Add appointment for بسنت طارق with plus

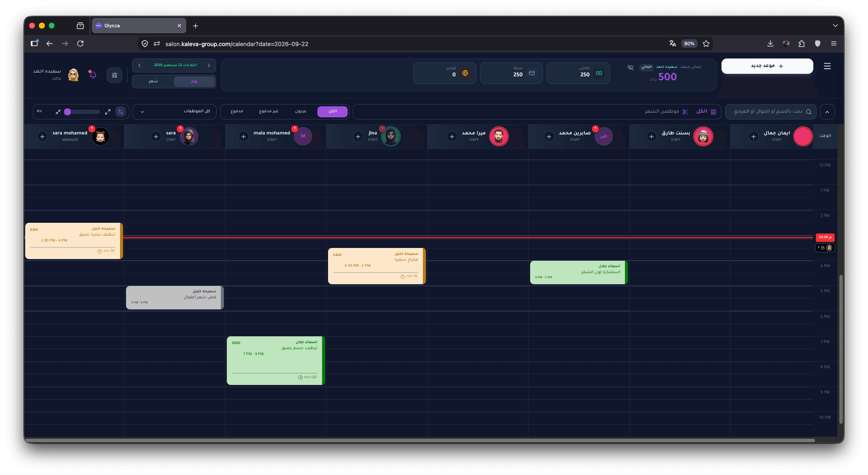(x=651, y=137)
